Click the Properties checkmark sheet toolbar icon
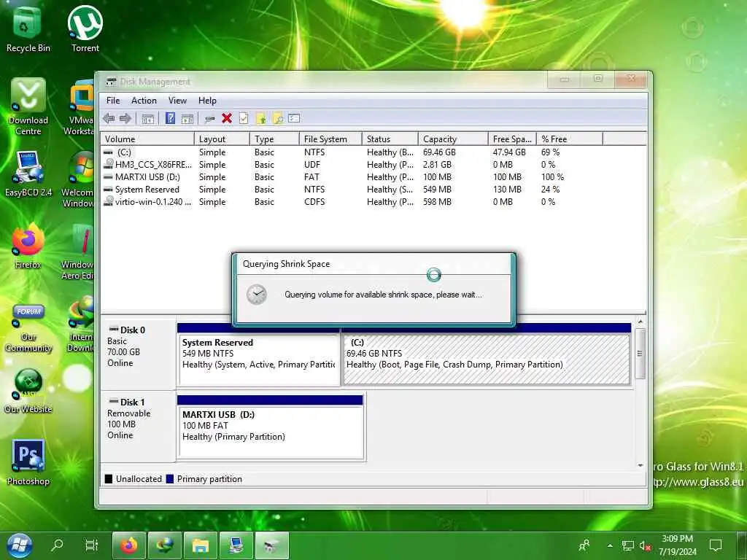This screenshot has width=747, height=560. click(244, 119)
